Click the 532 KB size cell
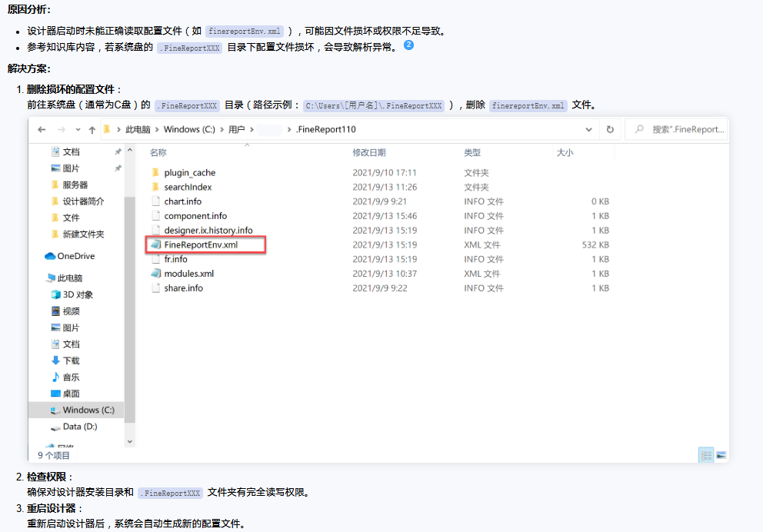 tap(595, 244)
